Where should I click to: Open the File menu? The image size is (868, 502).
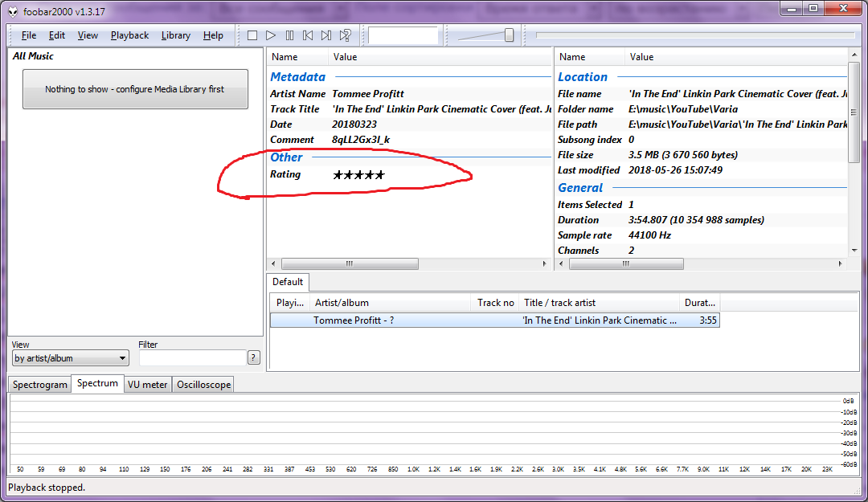click(x=29, y=35)
